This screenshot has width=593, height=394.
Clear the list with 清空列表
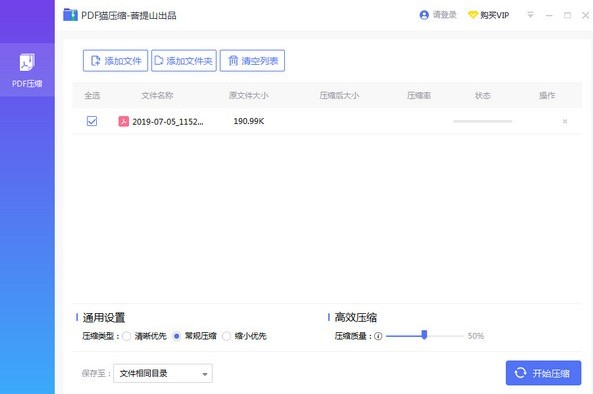pyautogui.click(x=252, y=60)
